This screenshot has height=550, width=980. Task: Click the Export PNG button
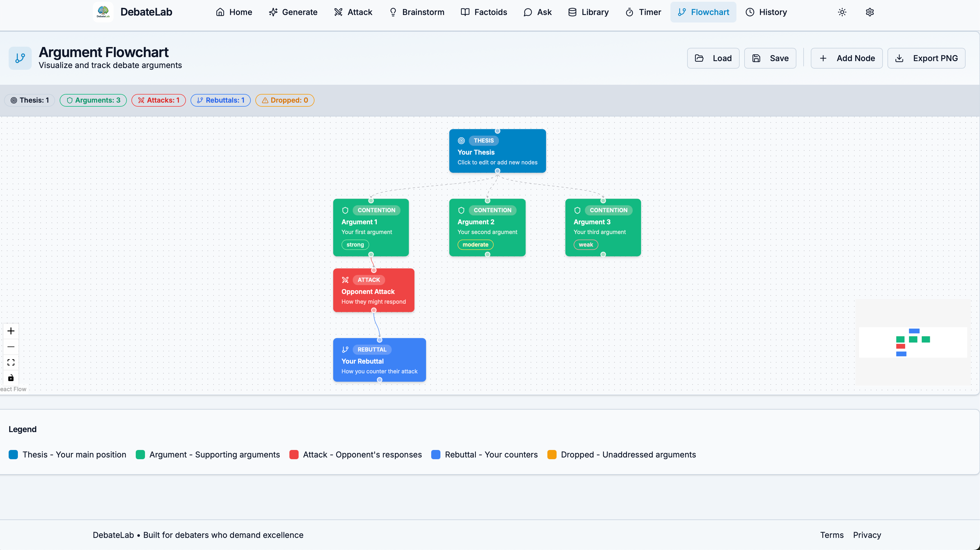(x=926, y=58)
